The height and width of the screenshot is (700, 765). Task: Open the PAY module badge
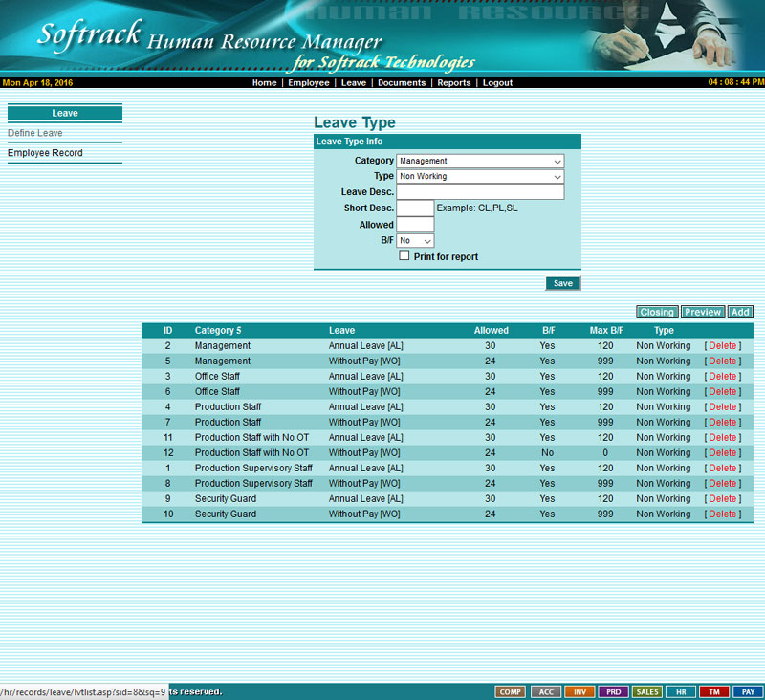click(749, 691)
